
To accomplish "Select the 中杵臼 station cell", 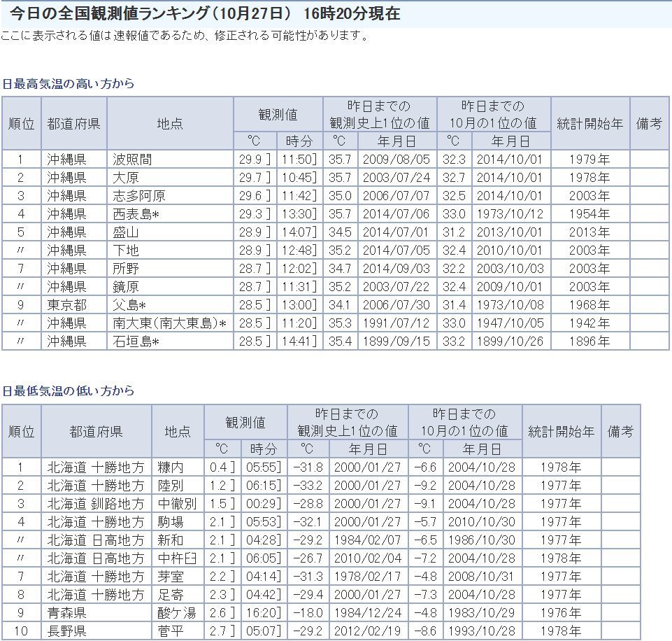I will coord(178,558).
